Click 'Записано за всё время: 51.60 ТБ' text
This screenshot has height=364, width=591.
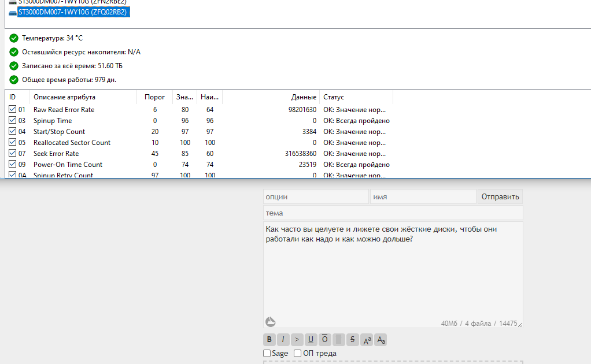point(72,66)
